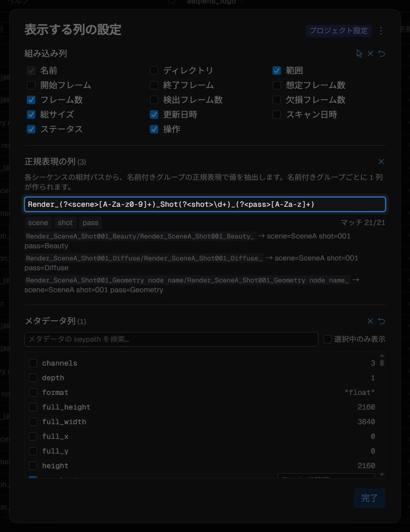Viewport: 410px width, 532px height.
Task: Click the 2160 full_height value
Action: coord(366,407)
